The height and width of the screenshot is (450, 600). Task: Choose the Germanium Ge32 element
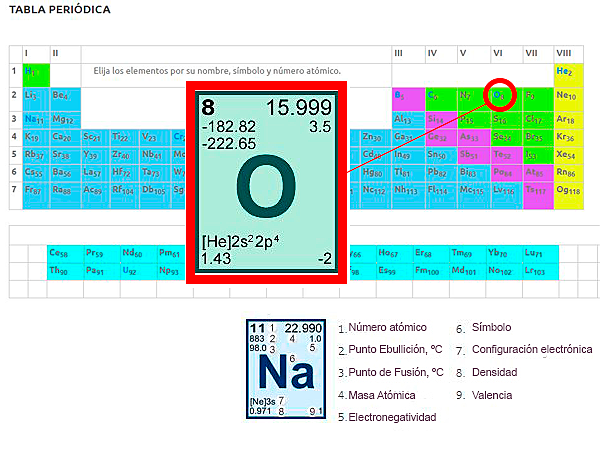441,138
